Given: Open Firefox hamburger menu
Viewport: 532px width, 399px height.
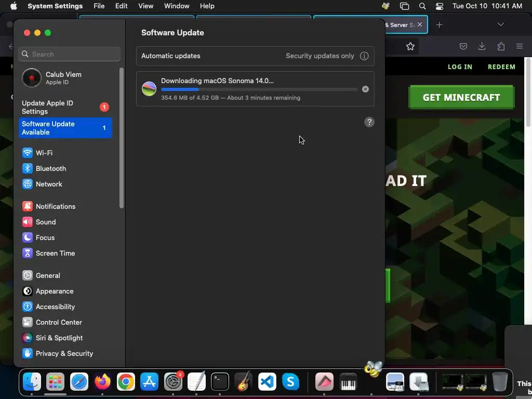Looking at the screenshot, I should click(520, 46).
